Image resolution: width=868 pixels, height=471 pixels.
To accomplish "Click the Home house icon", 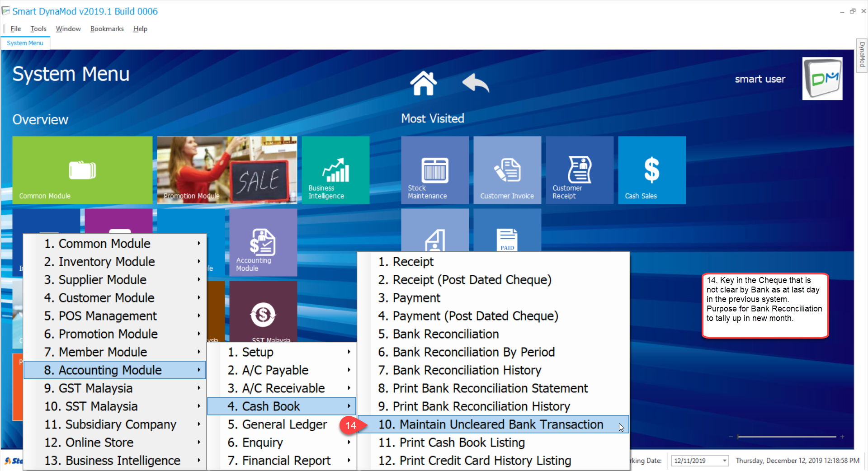I will coord(423,83).
